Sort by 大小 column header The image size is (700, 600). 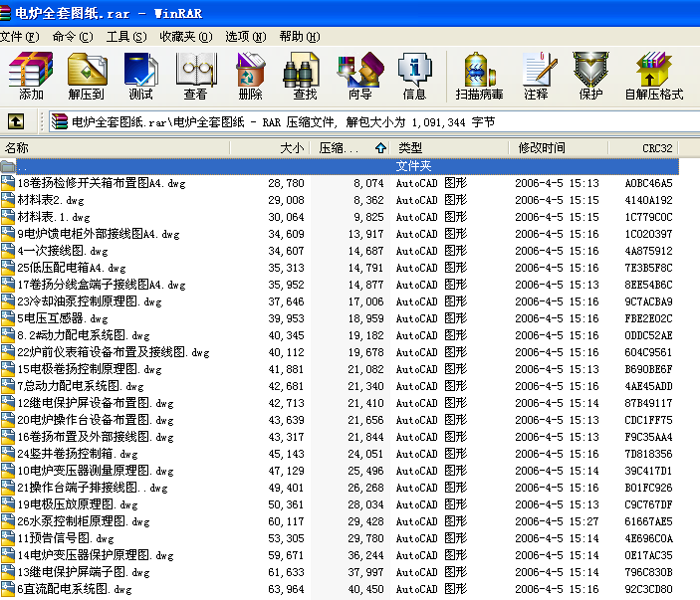pos(270,148)
